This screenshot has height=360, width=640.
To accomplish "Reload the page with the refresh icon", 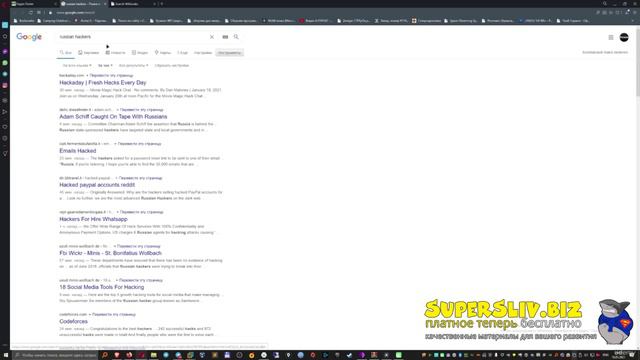I will pyautogui.click(x=31, y=13).
